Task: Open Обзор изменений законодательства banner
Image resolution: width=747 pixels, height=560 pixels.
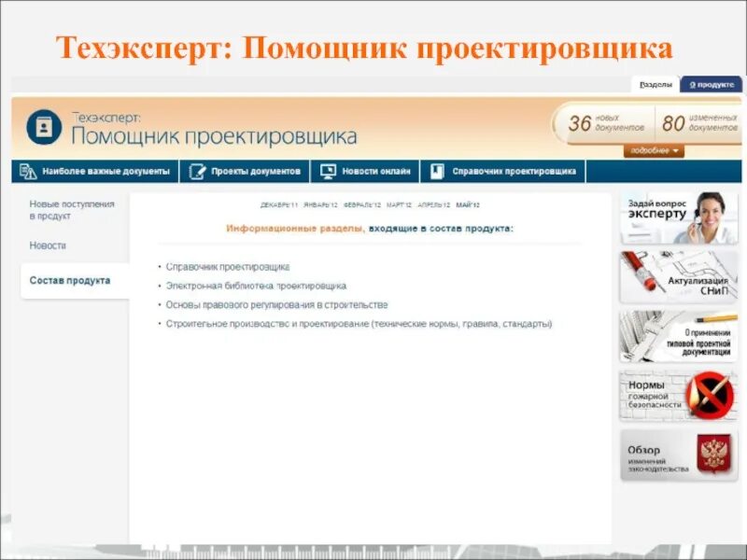Action: tap(679, 455)
